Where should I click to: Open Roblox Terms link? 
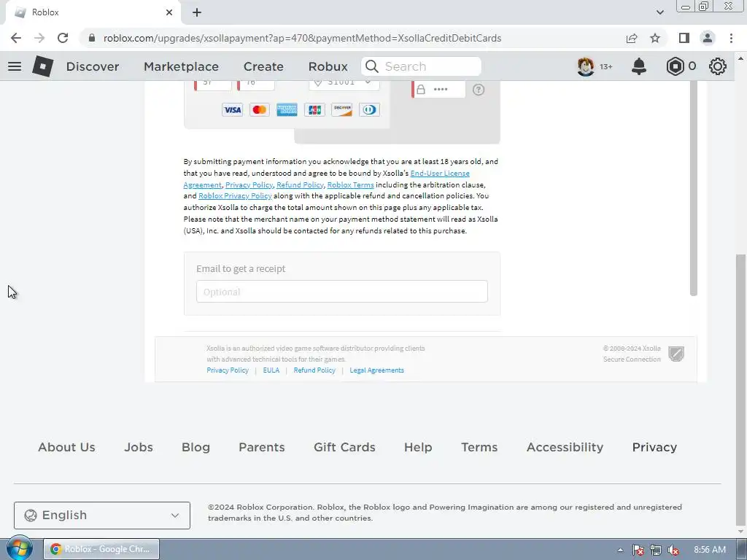click(x=350, y=184)
